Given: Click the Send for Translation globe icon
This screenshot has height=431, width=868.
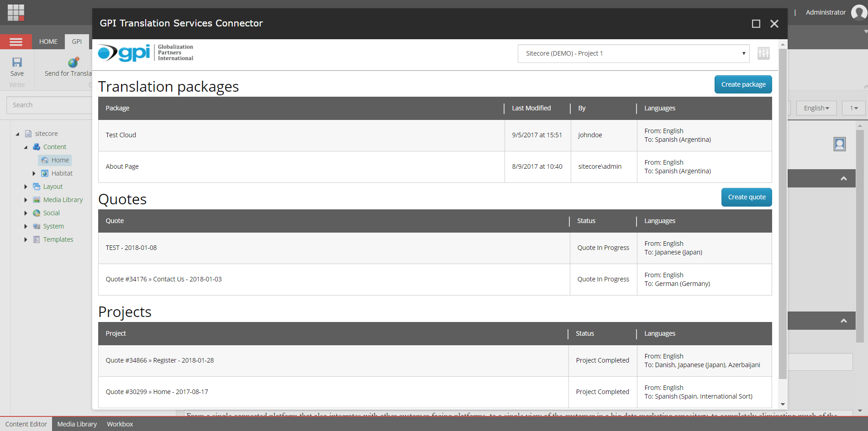Looking at the screenshot, I should click(x=73, y=62).
